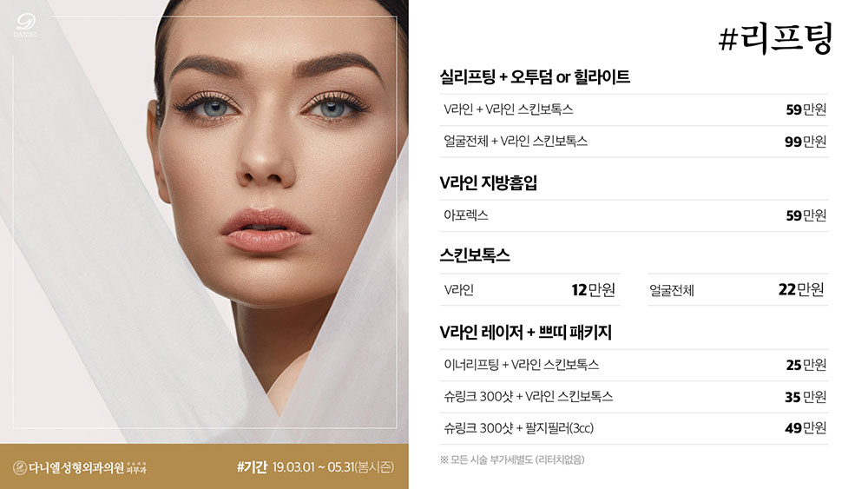
Task: Select the 아포렉스 59만원 row
Action: 634,215
